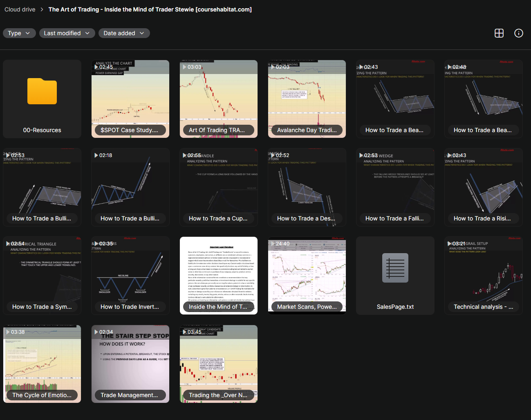Open the info panel icon

(x=519, y=33)
